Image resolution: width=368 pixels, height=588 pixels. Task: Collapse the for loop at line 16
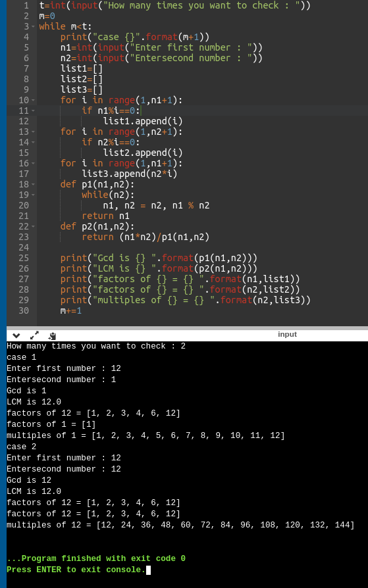pos(33,163)
